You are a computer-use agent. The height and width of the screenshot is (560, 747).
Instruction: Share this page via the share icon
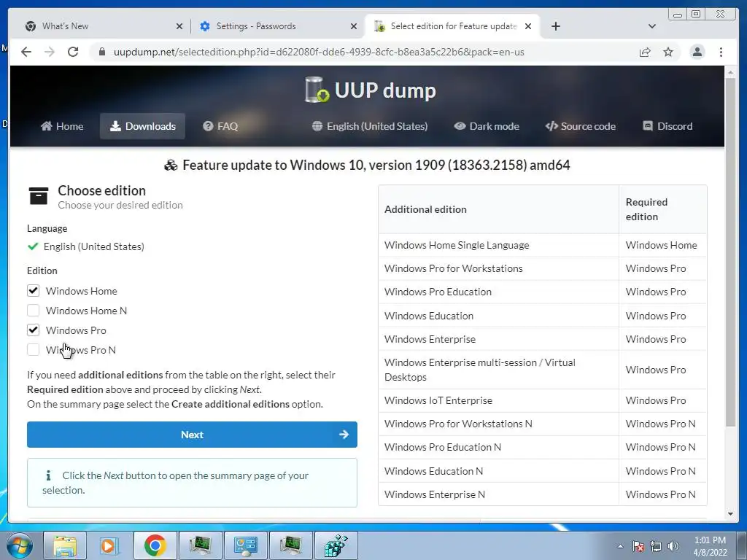(x=645, y=52)
